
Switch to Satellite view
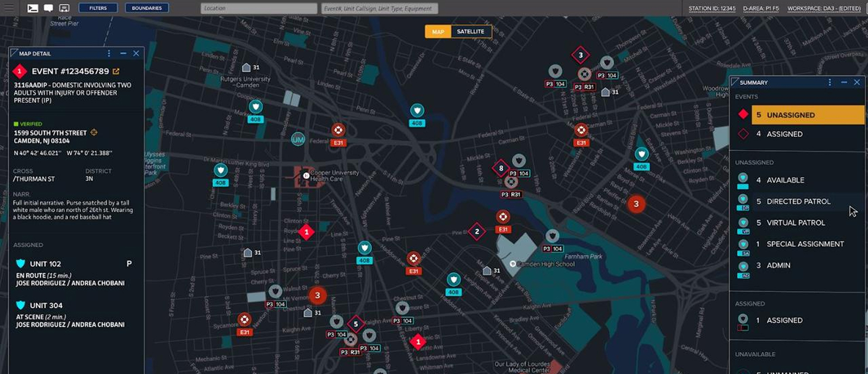click(470, 32)
